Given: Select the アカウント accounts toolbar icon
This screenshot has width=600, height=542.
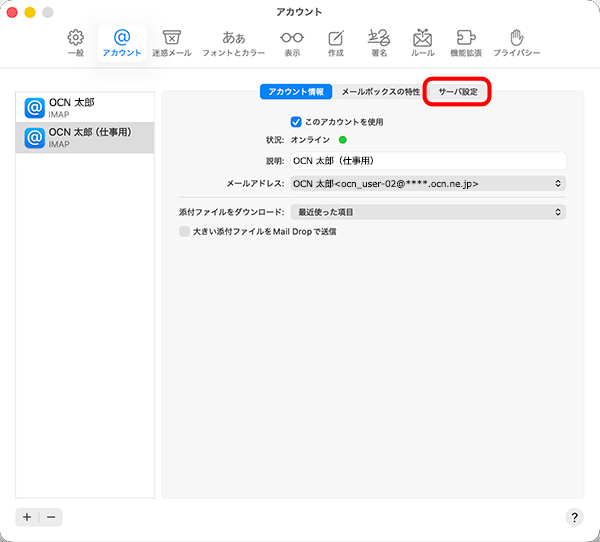Looking at the screenshot, I should [x=122, y=42].
